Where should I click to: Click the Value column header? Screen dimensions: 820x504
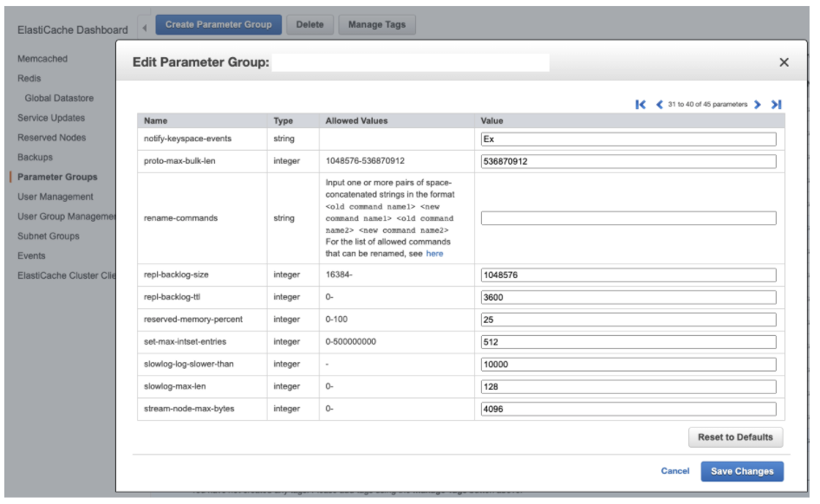pos(491,120)
